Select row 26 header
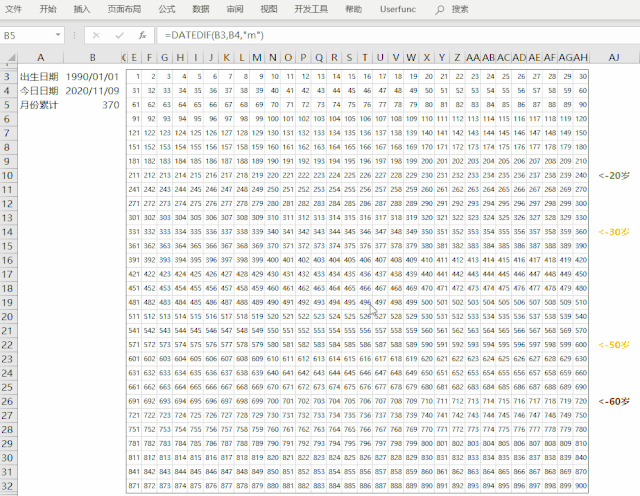The height and width of the screenshot is (496, 640). 7,401
